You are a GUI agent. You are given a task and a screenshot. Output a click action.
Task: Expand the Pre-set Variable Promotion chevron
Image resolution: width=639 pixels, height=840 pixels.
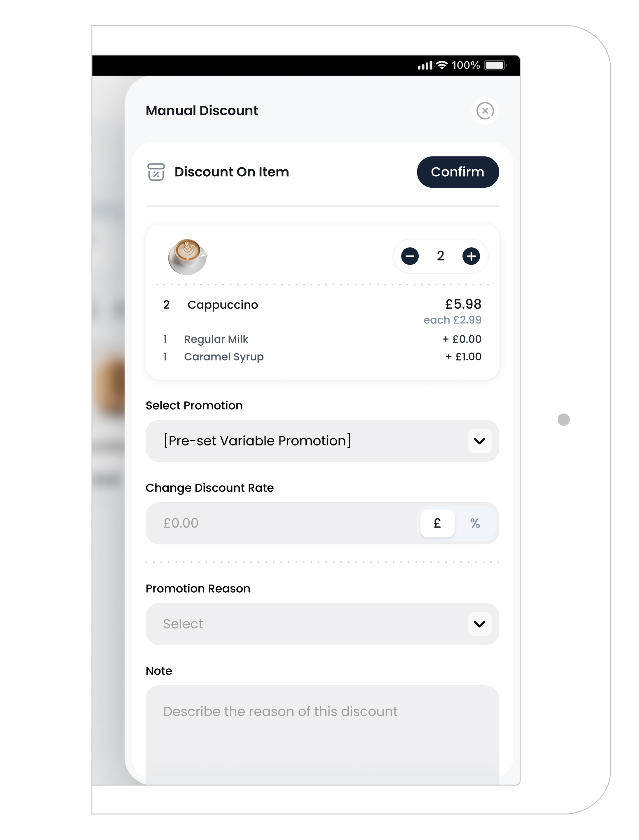pos(479,441)
